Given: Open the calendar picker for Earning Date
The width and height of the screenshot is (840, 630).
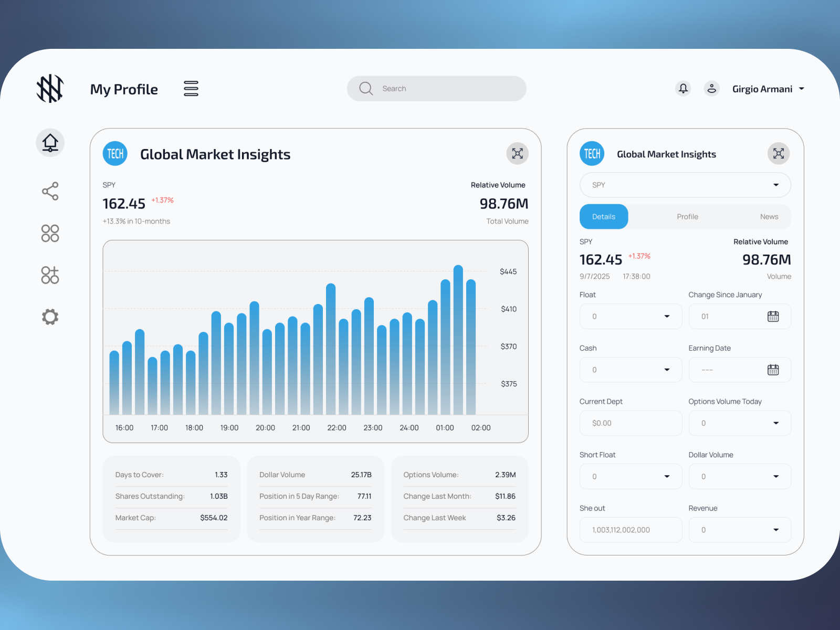Looking at the screenshot, I should (773, 370).
